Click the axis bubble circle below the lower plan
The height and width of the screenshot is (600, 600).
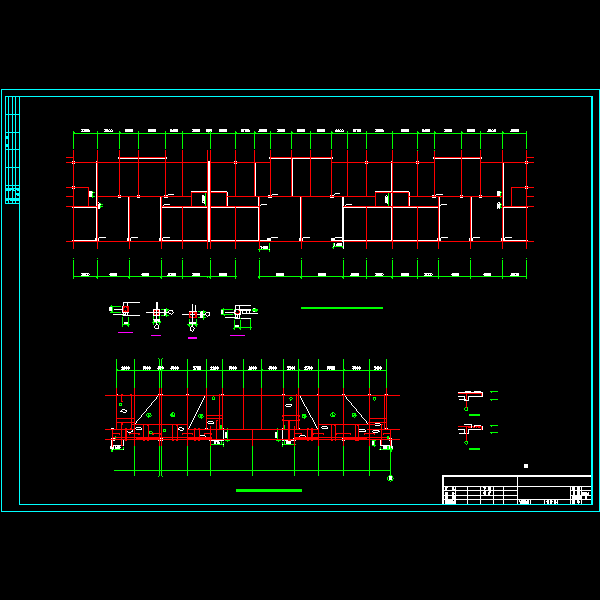point(390,479)
